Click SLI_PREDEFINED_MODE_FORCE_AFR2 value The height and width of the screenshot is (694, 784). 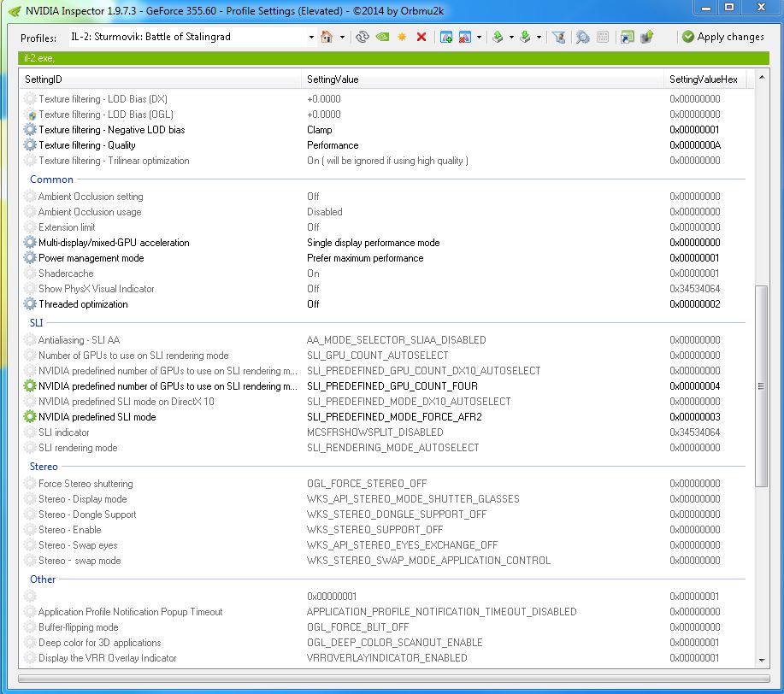point(394,416)
